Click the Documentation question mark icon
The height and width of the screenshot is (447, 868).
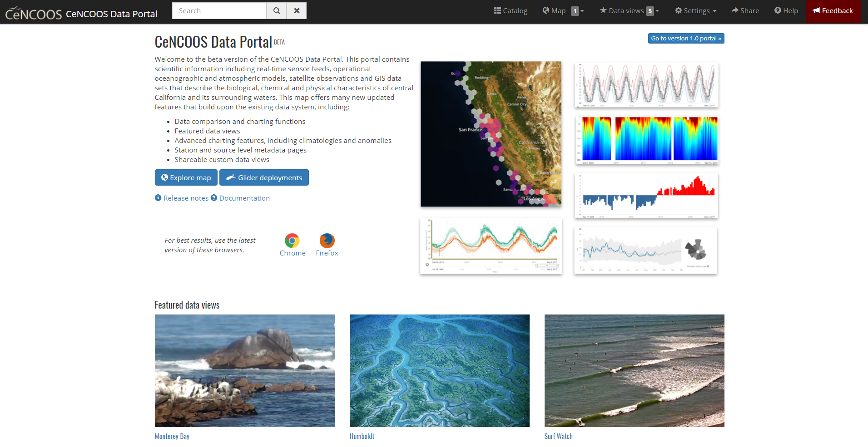tap(214, 198)
